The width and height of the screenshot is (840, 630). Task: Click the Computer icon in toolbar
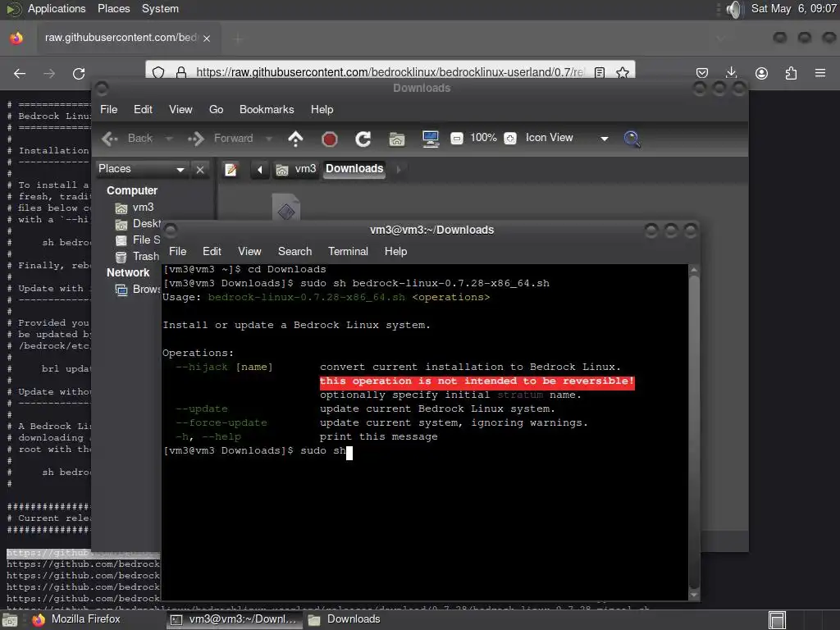(x=431, y=139)
